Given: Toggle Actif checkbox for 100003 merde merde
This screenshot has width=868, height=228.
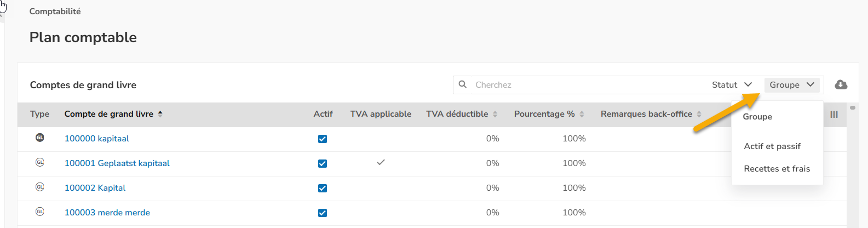Looking at the screenshot, I should pos(323,213).
